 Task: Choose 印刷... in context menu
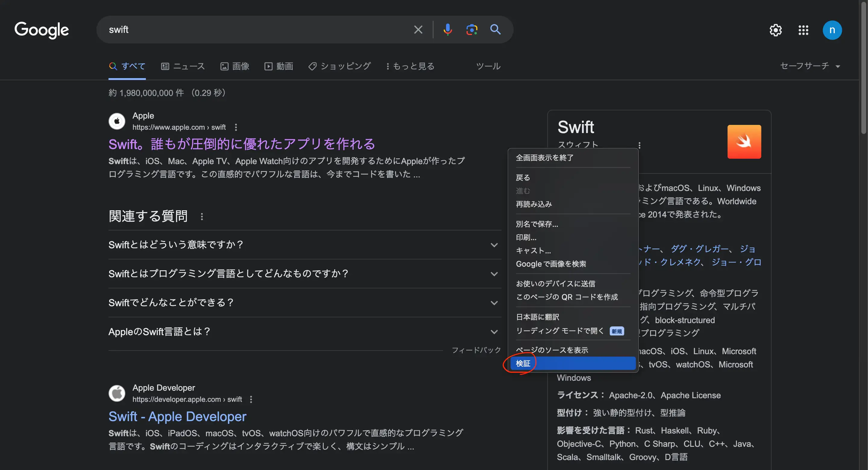[573, 238]
